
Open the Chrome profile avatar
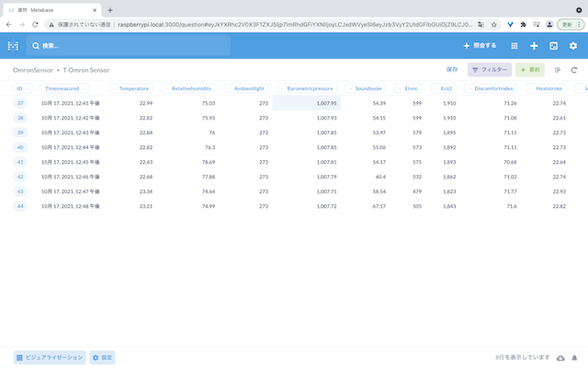coord(549,25)
